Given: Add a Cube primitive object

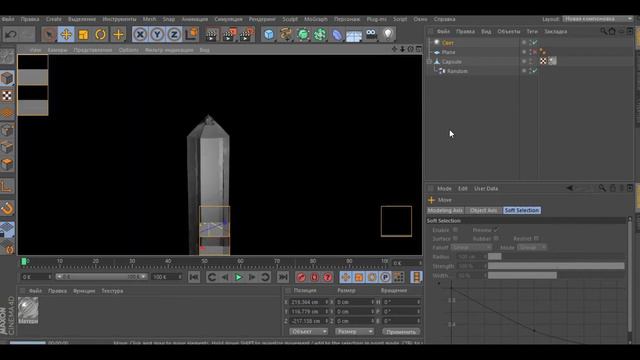Looking at the screenshot, I should (269, 35).
